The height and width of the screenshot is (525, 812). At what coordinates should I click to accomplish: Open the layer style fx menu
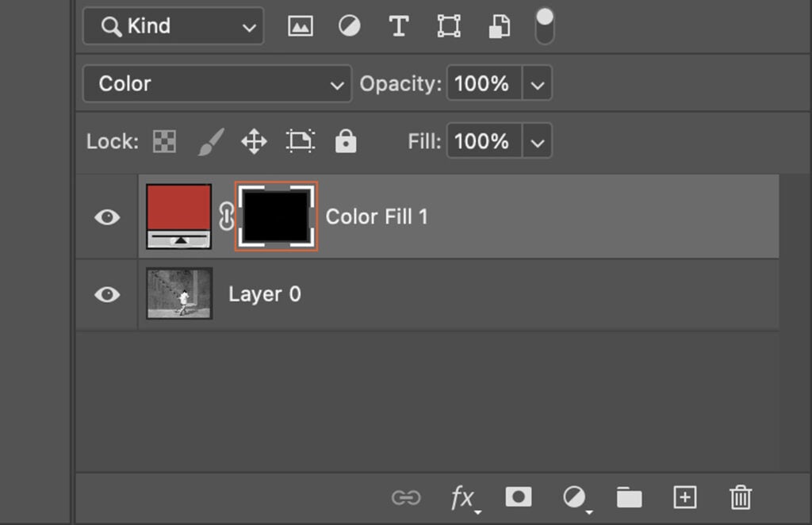(x=462, y=497)
